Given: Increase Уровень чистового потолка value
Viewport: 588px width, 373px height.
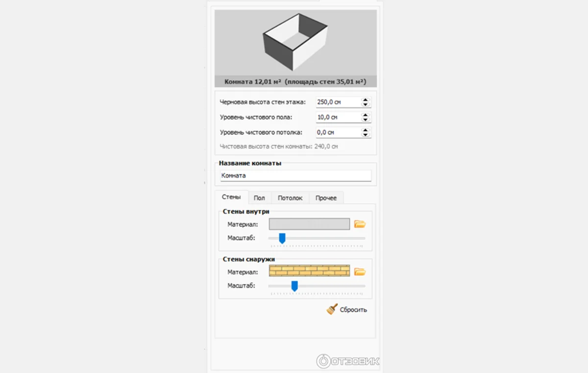Looking at the screenshot, I should 366,130.
